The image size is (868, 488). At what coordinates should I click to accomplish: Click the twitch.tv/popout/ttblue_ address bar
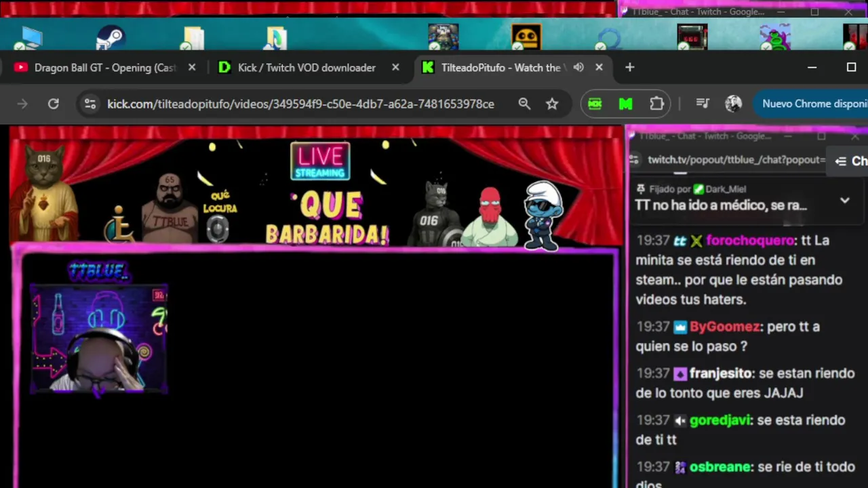736,159
